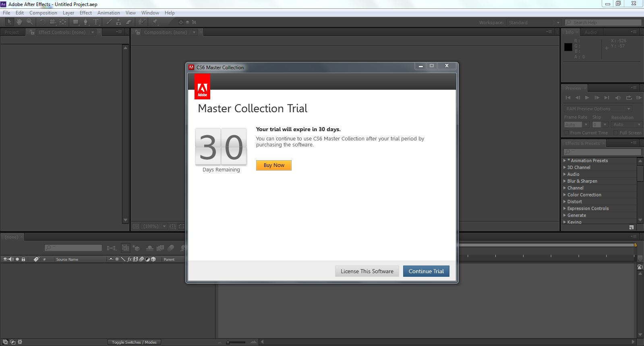Start RAM Preview in Preview panel
The width and height of the screenshot is (644, 346).
(x=639, y=98)
